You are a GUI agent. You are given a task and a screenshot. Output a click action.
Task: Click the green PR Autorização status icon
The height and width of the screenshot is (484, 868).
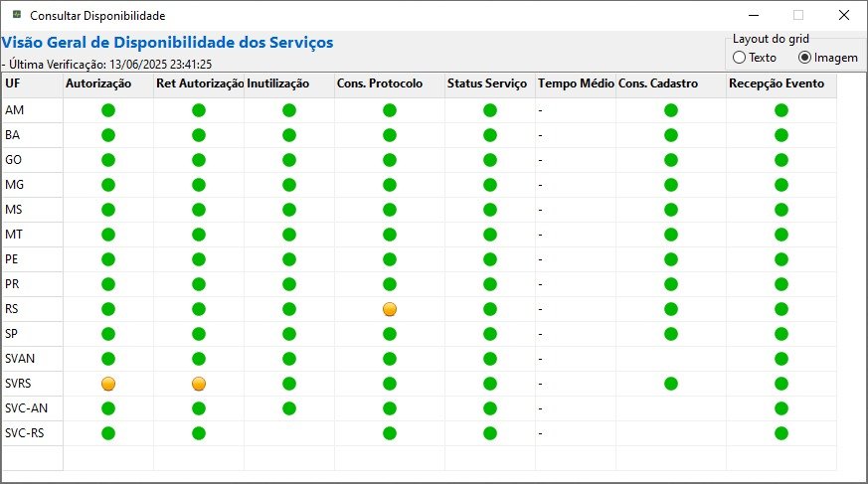pyautogui.click(x=108, y=285)
